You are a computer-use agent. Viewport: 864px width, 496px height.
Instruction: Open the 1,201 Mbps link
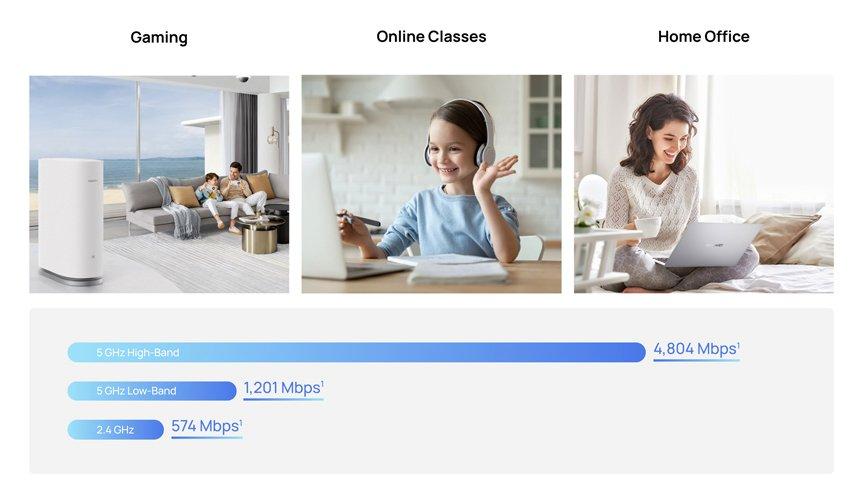click(x=283, y=389)
